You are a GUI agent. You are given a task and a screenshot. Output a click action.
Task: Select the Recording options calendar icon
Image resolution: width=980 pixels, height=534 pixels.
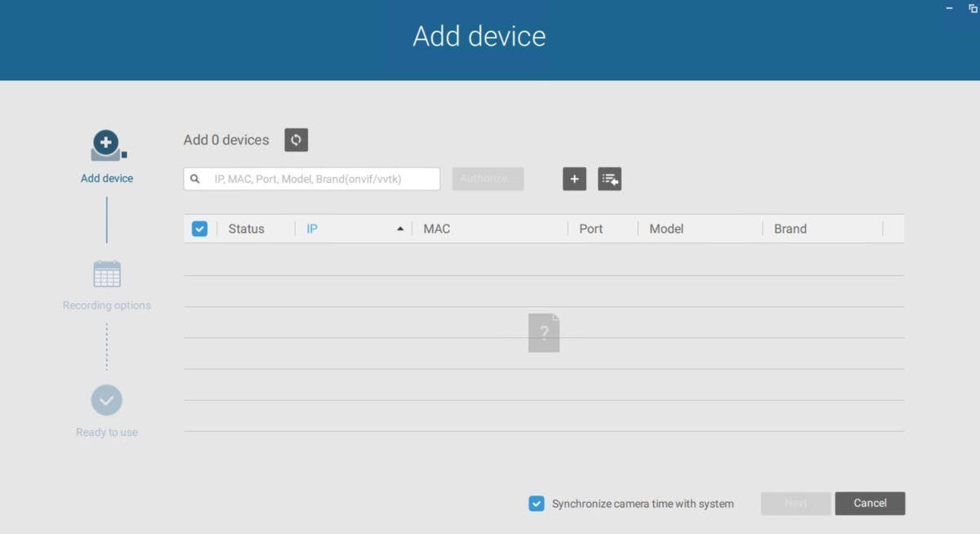107,274
